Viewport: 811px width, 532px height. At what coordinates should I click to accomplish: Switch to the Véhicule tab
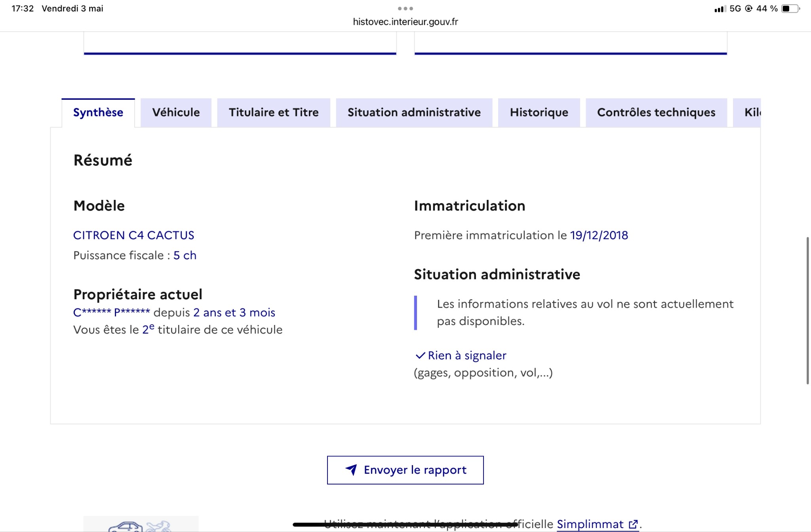tap(176, 113)
